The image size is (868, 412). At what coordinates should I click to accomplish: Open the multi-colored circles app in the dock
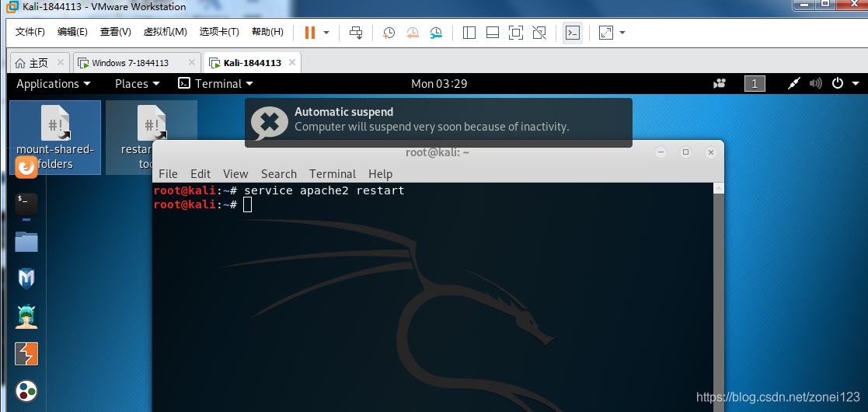pyautogui.click(x=26, y=392)
